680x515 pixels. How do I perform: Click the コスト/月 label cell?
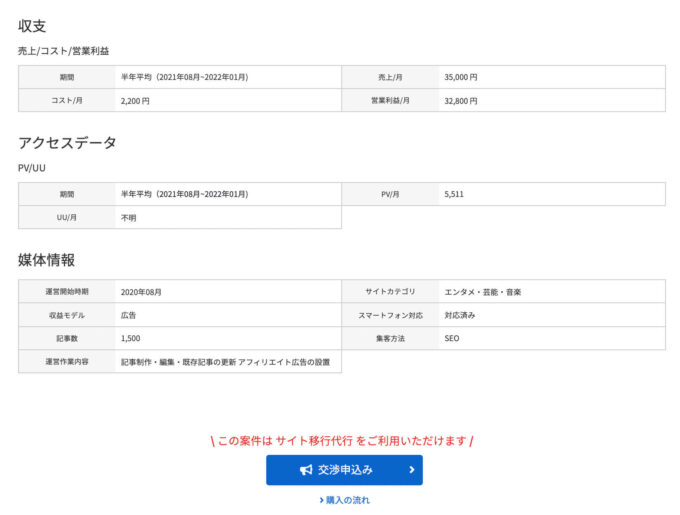coord(67,100)
